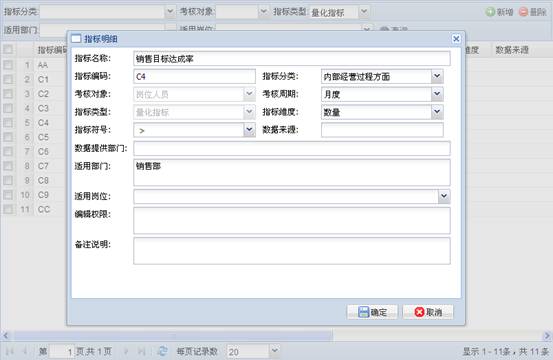Click the last-page arrow in pagination bar
The image size is (553, 360).
(141, 351)
